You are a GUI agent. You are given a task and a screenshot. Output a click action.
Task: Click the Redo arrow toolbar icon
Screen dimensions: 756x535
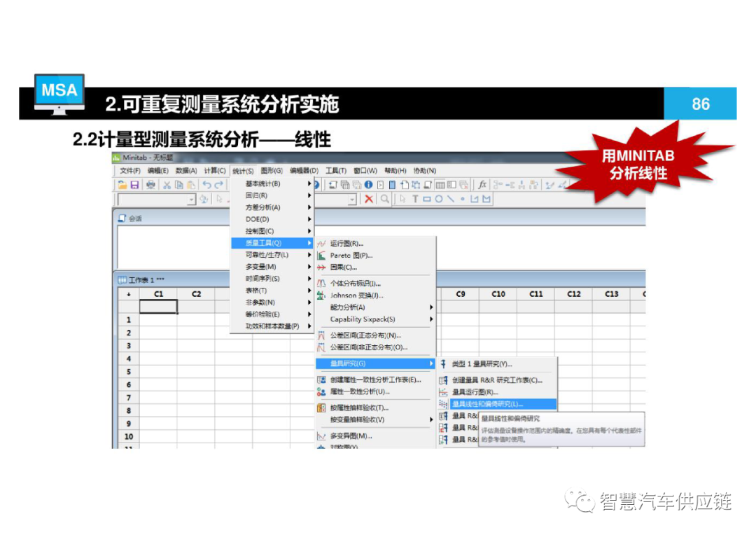pyautogui.click(x=219, y=185)
